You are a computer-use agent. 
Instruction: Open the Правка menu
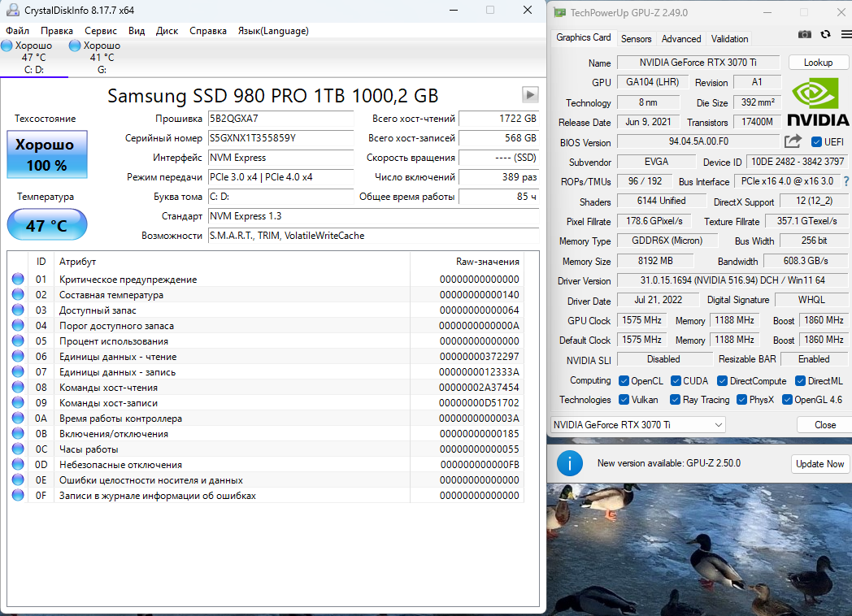point(57,31)
